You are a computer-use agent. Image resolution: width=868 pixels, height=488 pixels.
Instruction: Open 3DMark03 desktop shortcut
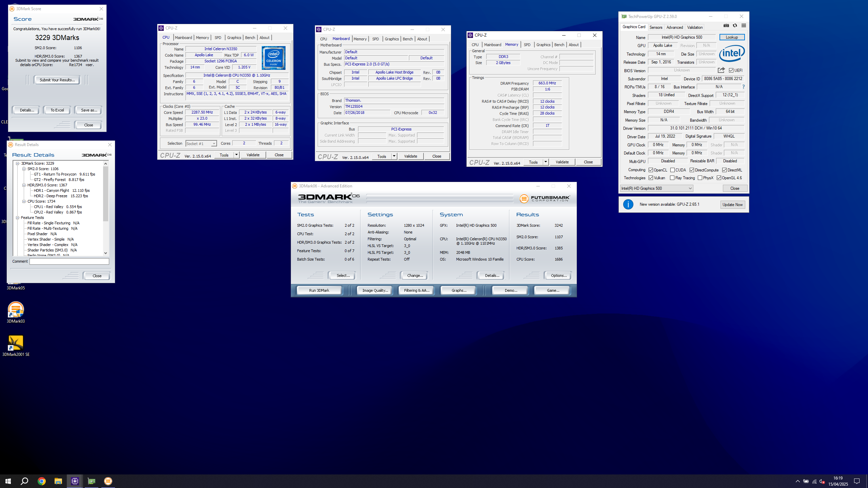point(16,312)
